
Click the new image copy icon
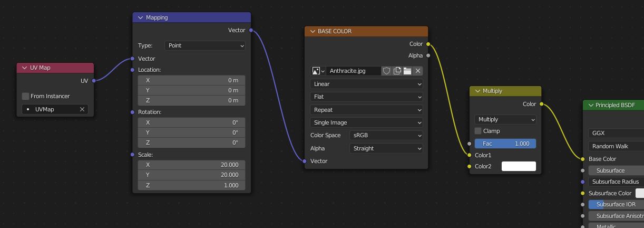(x=397, y=71)
